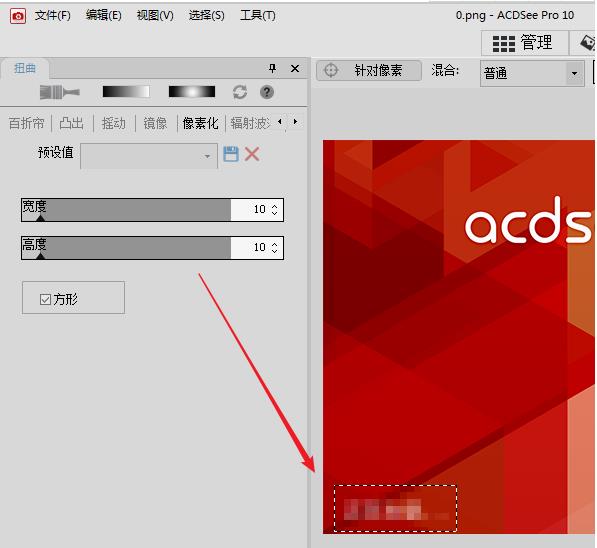Open the 文件(F) menu
Screen dimensions: 597x548
tap(53, 15)
